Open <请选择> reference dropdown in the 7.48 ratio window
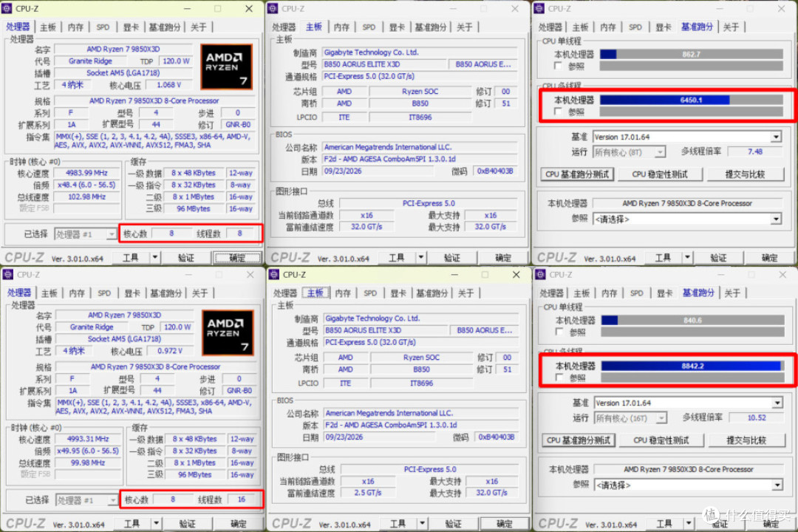The image size is (798, 532). tap(687, 219)
